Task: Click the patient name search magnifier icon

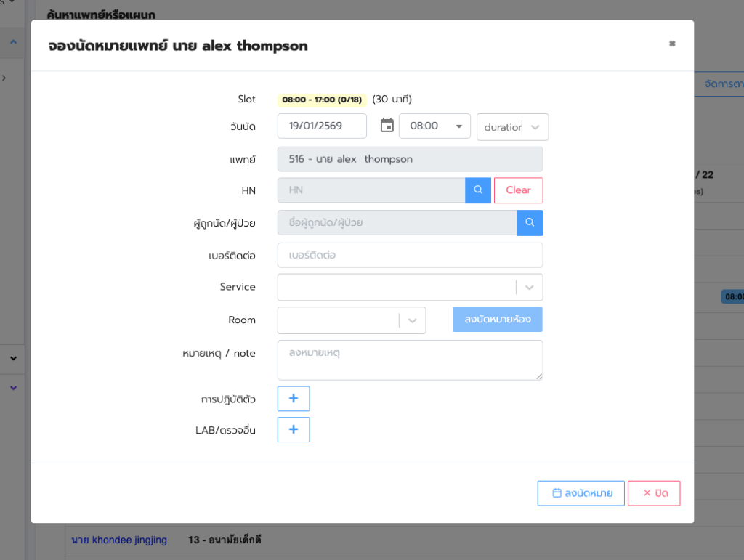Action: [x=530, y=223]
